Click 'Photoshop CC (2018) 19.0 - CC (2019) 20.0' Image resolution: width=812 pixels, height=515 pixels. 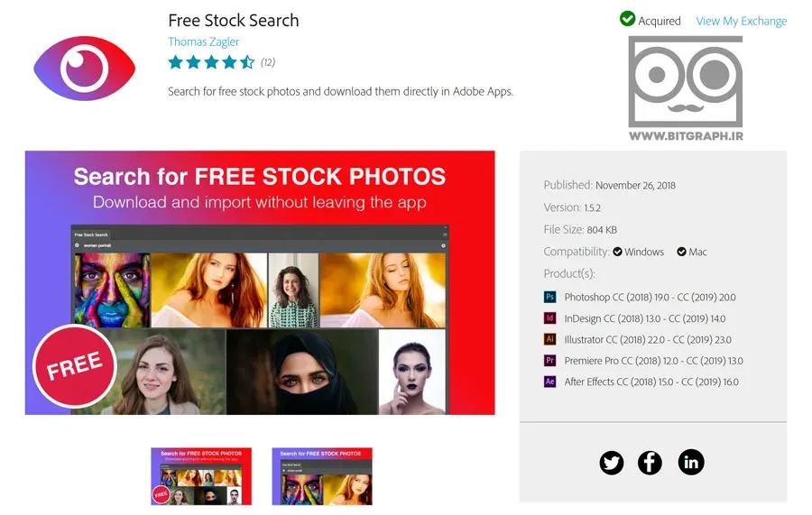[x=650, y=297]
